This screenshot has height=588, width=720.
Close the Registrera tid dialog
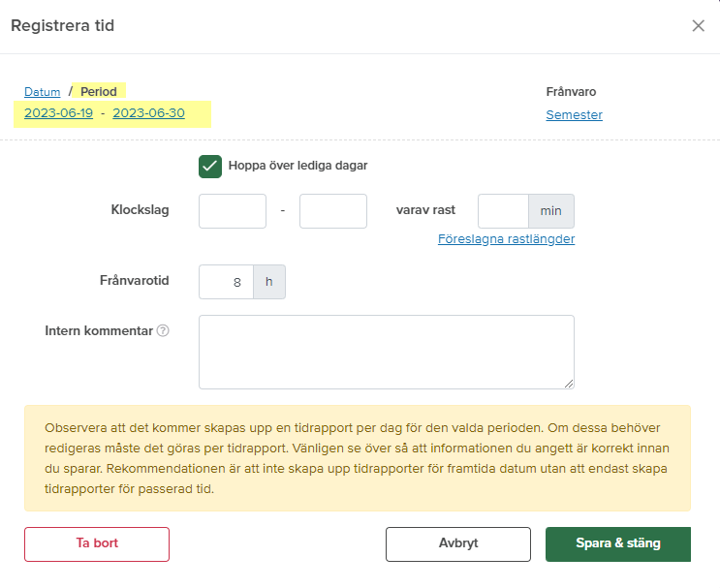[698, 26]
